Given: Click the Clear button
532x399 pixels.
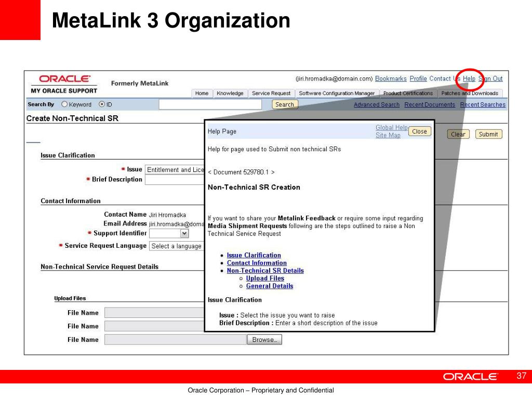Looking at the screenshot, I should [458, 135].
